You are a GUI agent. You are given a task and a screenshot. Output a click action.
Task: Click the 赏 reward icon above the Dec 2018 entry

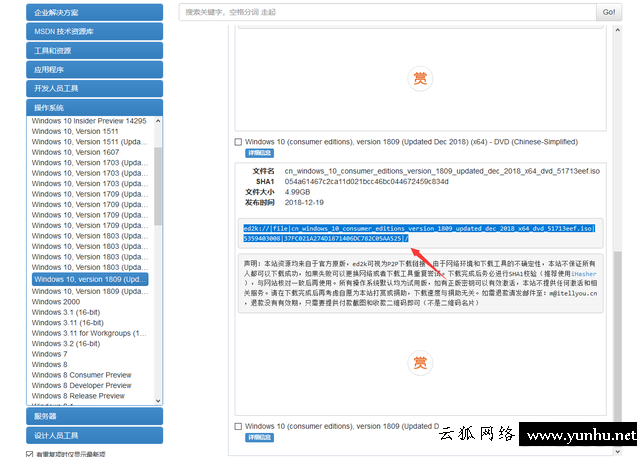coord(420,78)
